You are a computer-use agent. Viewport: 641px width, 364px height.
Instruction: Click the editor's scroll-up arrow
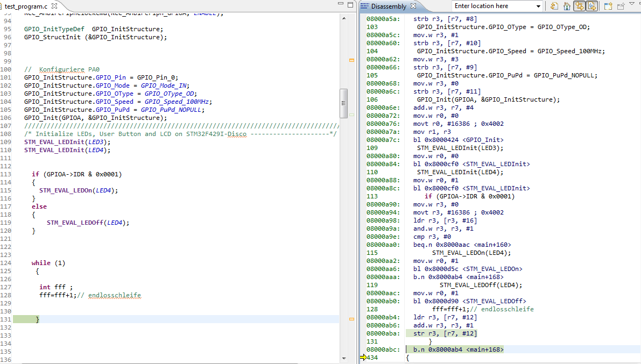[343, 18]
